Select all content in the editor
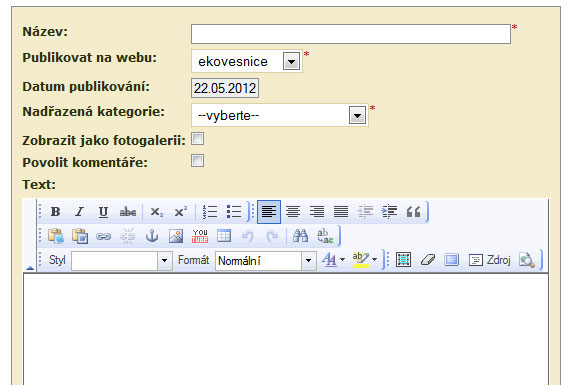571x385 pixels. 403,260
